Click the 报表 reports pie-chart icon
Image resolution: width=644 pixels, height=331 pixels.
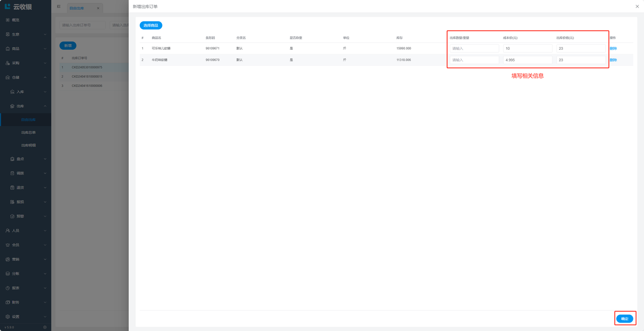click(8, 288)
